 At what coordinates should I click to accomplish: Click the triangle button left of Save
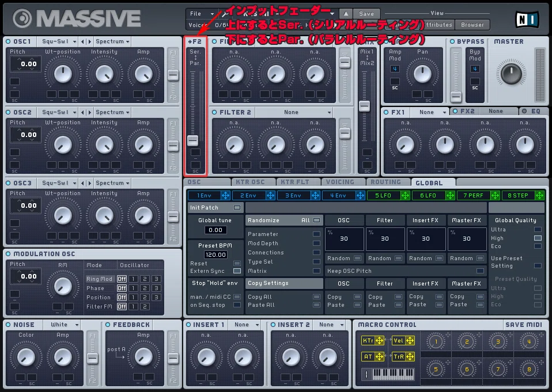pyautogui.click(x=346, y=13)
